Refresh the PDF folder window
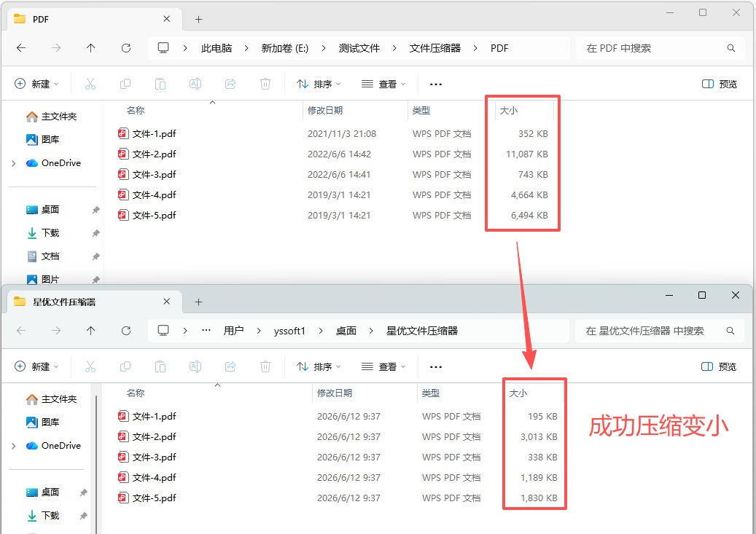This screenshot has height=534, width=756. point(126,47)
